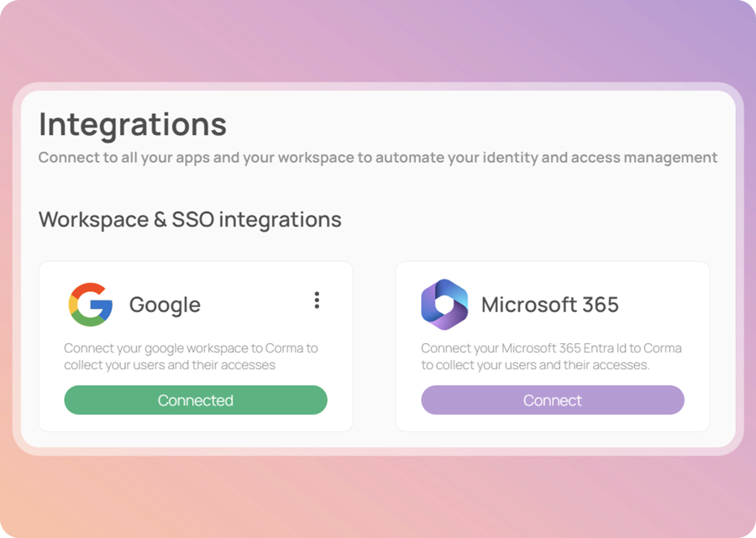This screenshot has width=756, height=538.
Task: Click the Integrations page heading
Action: coord(133,124)
